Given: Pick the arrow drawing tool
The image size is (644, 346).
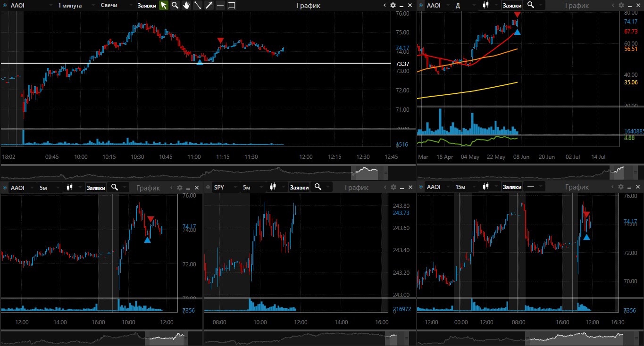Looking at the screenshot, I should click(209, 5).
